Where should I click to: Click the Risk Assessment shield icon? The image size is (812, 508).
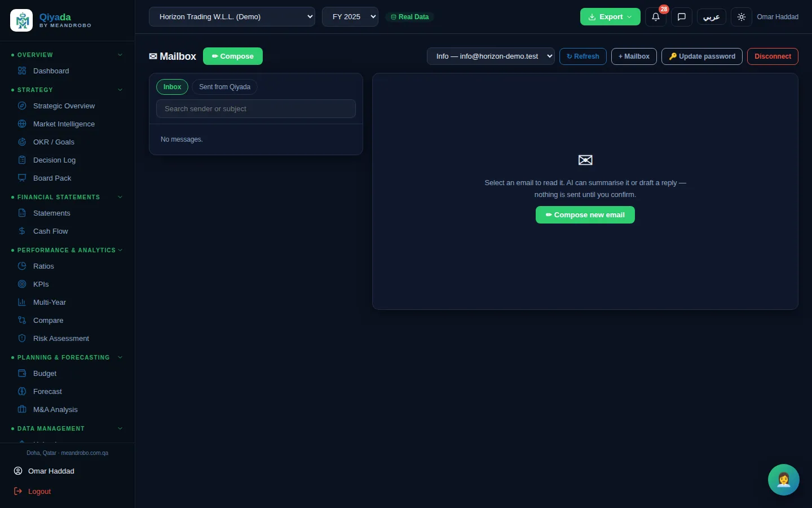(x=22, y=339)
